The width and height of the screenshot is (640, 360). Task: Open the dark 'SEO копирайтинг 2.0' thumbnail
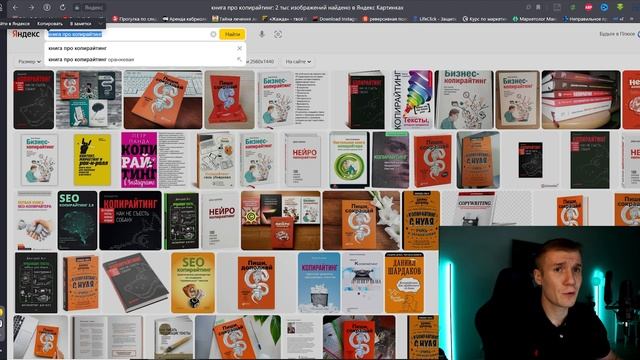pyautogui.click(x=77, y=220)
